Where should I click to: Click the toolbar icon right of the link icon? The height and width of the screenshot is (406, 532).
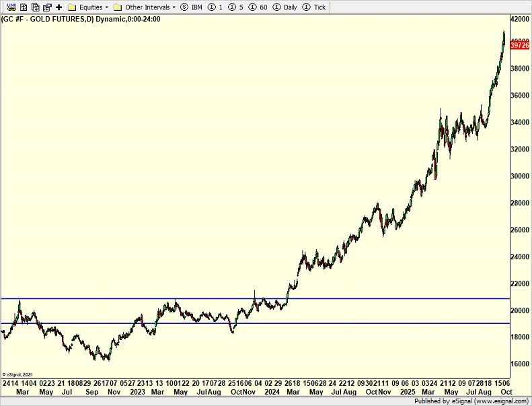[24, 7]
